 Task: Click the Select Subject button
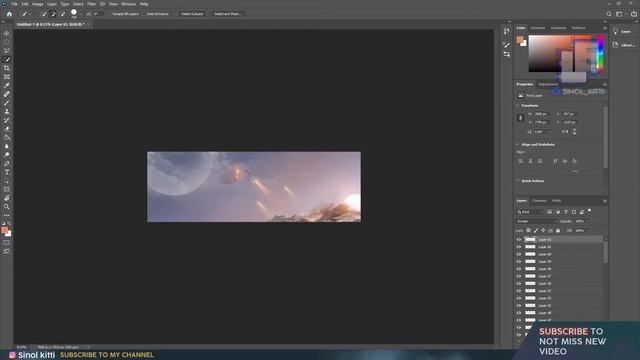pos(192,14)
